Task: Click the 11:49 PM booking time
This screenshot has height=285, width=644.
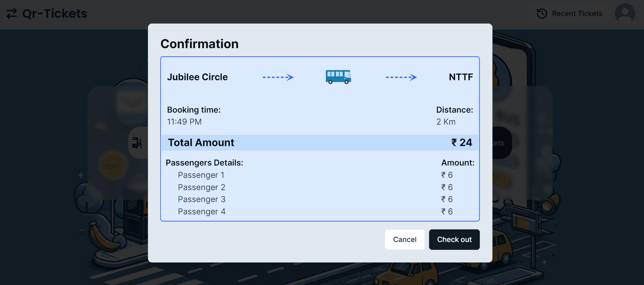Action: (184, 122)
